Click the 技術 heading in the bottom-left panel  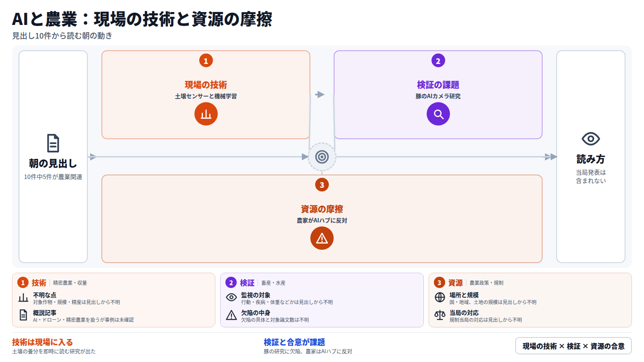(x=39, y=283)
